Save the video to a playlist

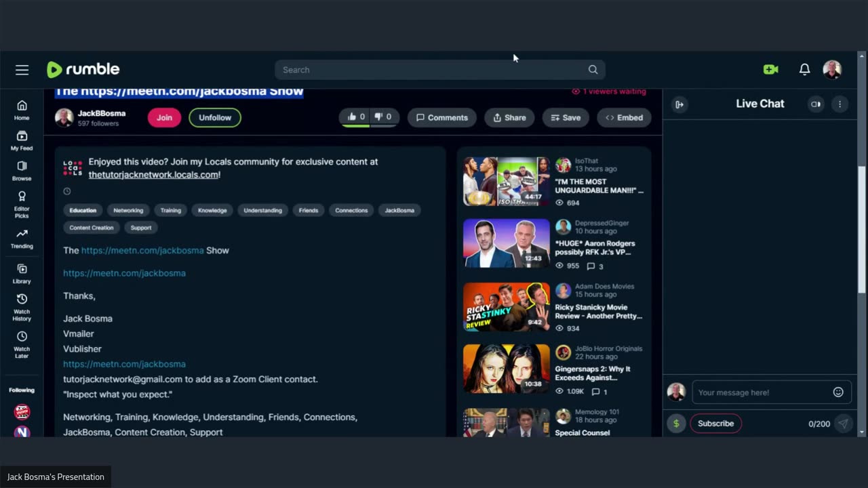click(x=566, y=117)
